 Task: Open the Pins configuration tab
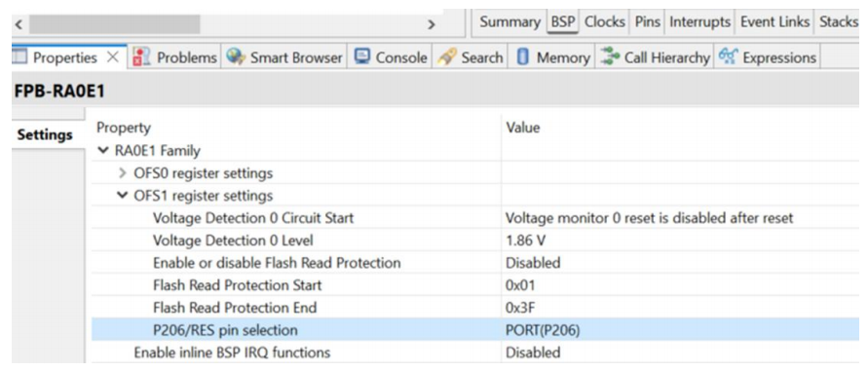(x=648, y=22)
